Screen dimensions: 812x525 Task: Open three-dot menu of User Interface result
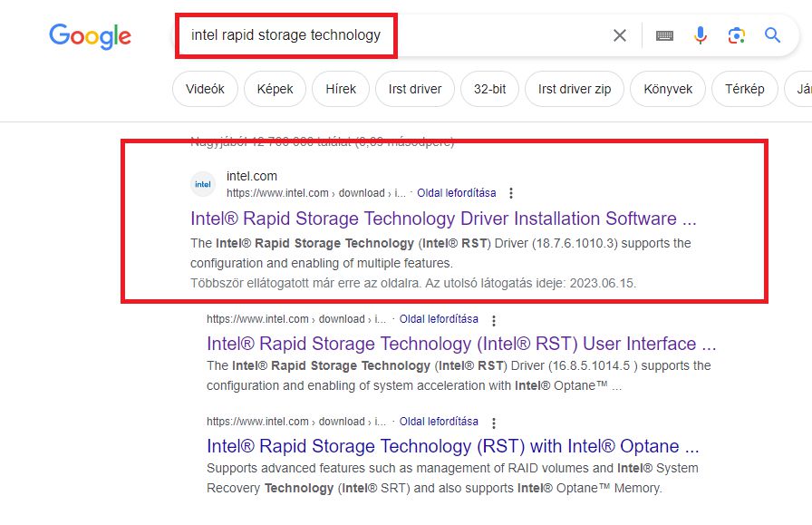click(494, 320)
